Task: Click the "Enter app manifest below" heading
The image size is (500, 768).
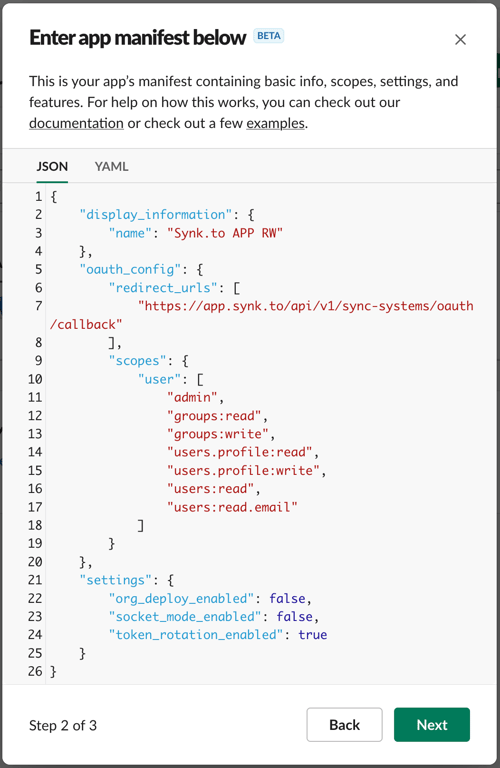Action: pyautogui.click(x=138, y=38)
